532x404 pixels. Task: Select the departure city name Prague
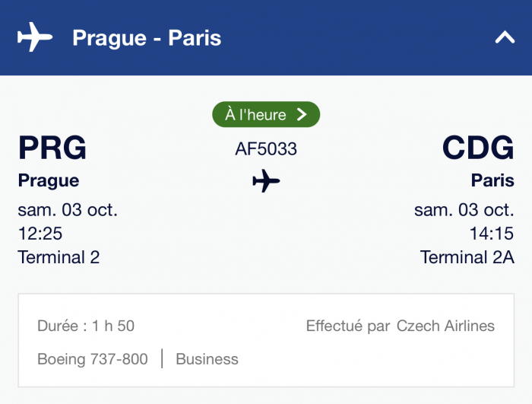[x=49, y=181]
